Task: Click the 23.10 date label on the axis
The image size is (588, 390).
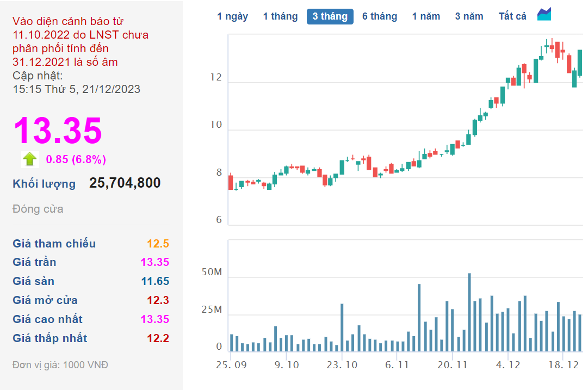Action: [x=342, y=366]
